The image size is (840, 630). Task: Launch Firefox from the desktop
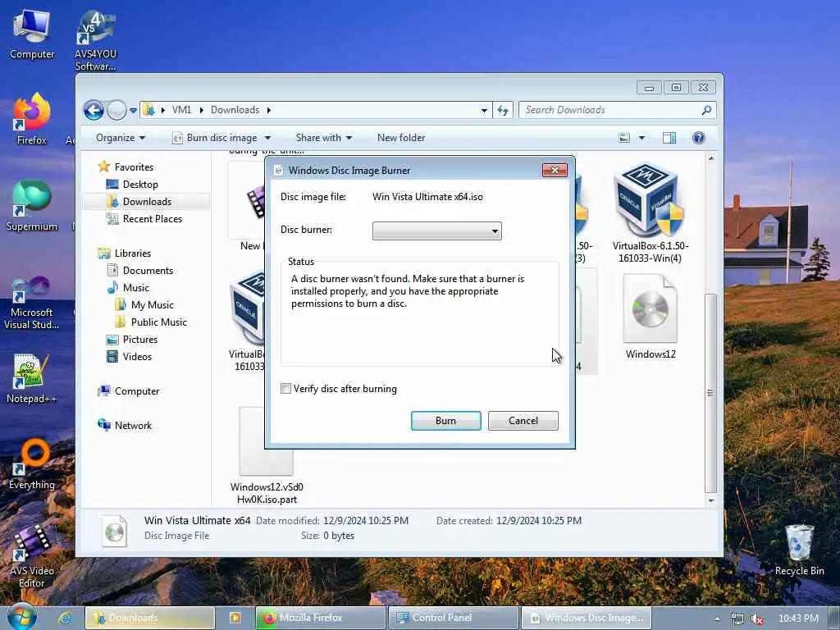32,119
